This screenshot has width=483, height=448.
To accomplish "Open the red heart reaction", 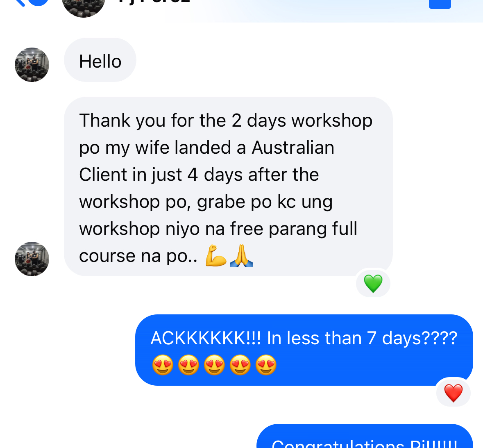I will point(454,393).
